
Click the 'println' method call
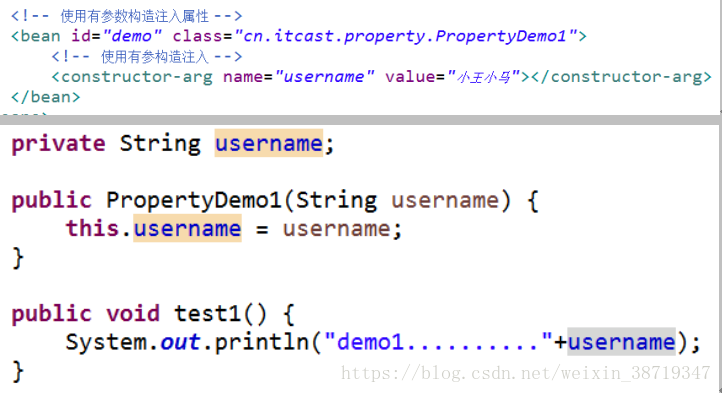[262, 342]
